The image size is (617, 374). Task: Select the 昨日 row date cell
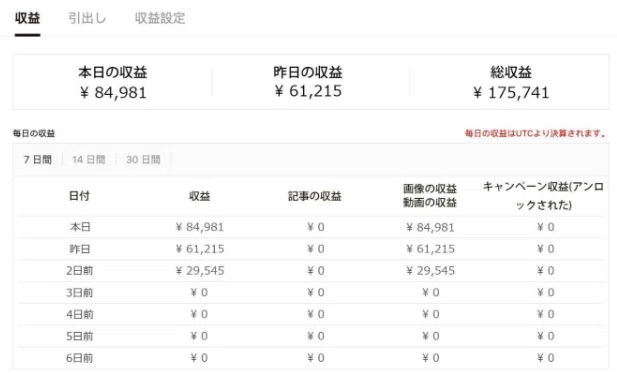coord(80,249)
